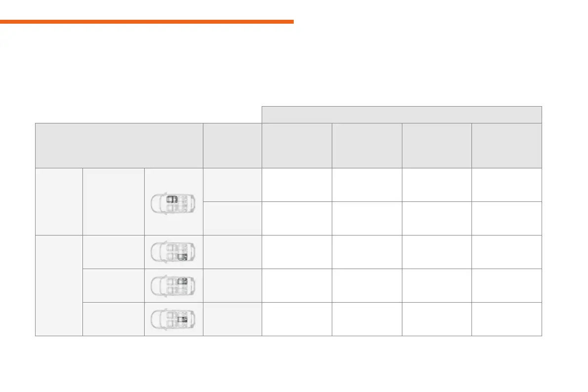
Task: Click the wide gray header spanning four columns
Action: [x=401, y=115]
